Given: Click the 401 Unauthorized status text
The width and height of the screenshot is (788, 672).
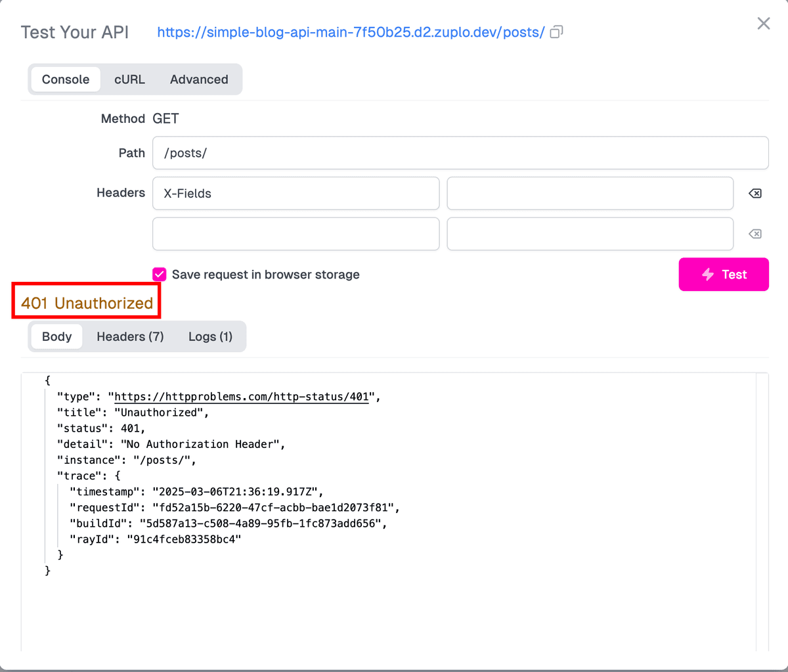Looking at the screenshot, I should point(87,303).
